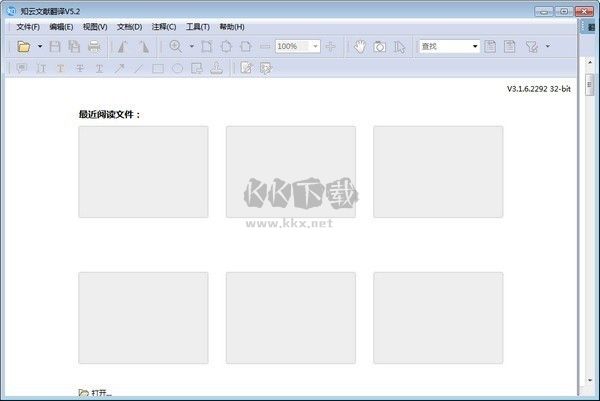The image size is (600, 401).
Task: Open the 帮助(H) menu
Action: point(232,27)
